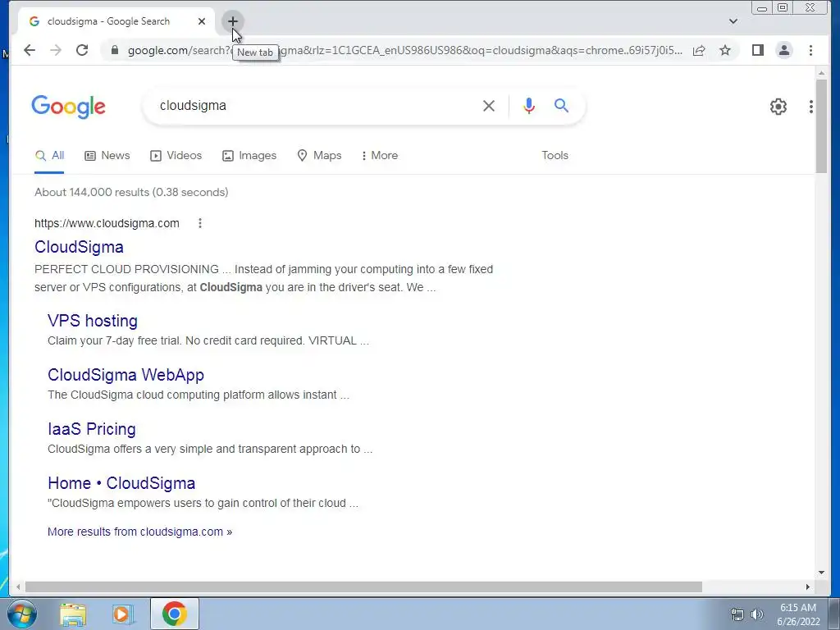Expand the More search categories menu

(379, 156)
